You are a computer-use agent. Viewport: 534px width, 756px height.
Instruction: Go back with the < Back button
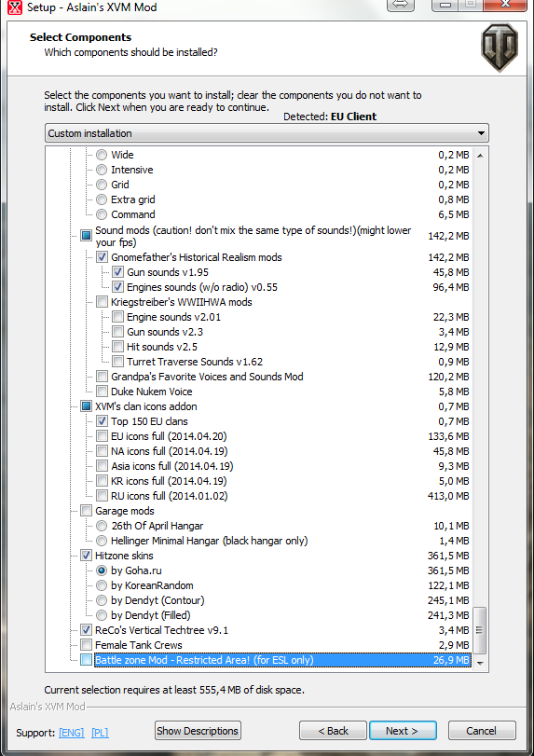point(333,731)
